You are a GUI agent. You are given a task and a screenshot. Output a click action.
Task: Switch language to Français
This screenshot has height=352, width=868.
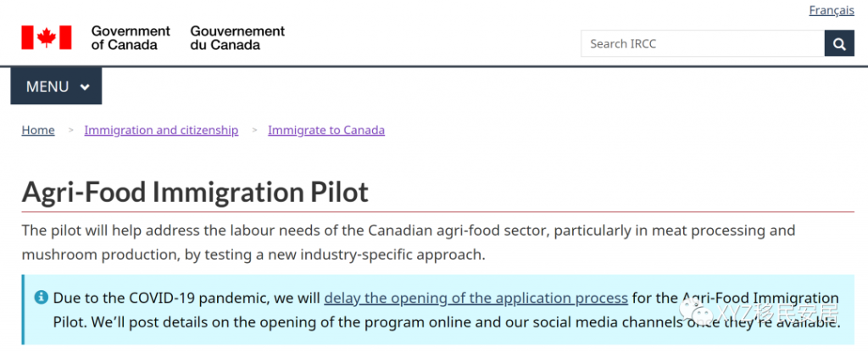coord(832,10)
